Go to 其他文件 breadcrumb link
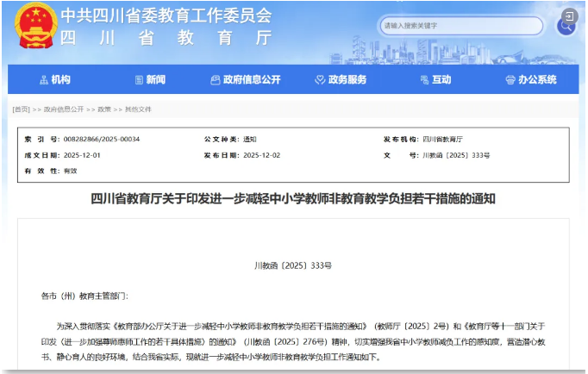 coord(138,109)
